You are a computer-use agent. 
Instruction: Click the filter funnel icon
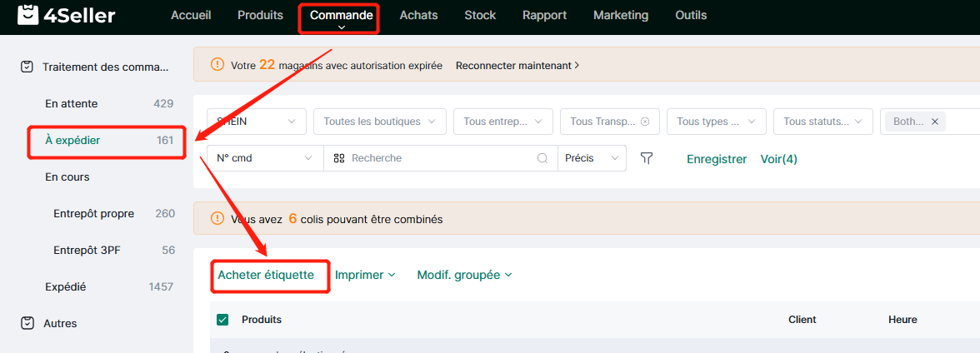click(647, 159)
